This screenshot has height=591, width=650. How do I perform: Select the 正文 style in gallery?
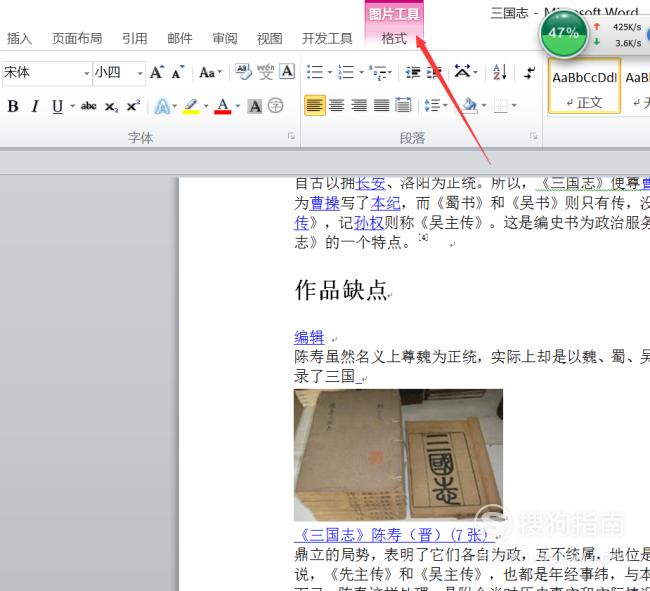coord(585,86)
